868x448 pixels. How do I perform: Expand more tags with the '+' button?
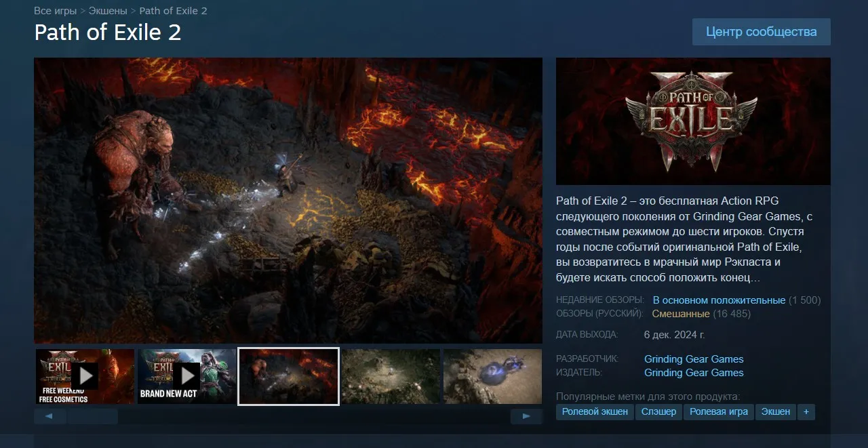pyautogui.click(x=806, y=411)
